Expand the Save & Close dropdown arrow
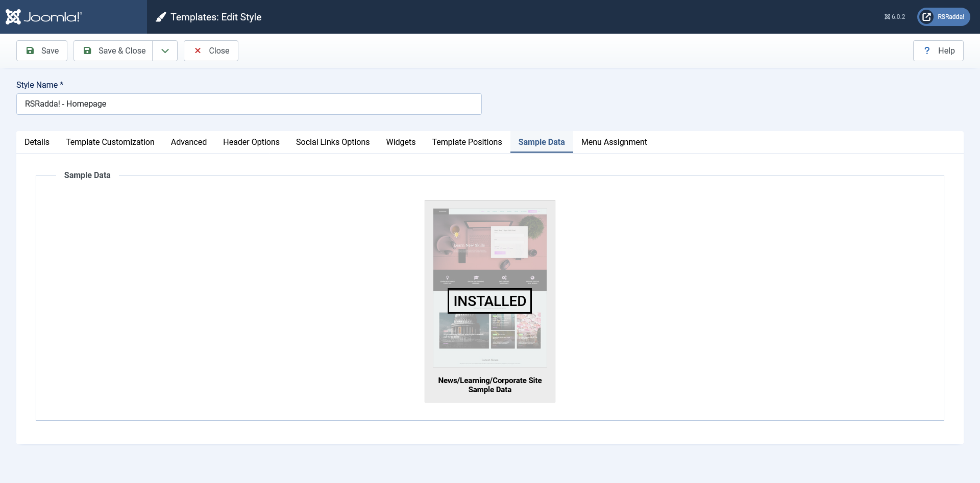This screenshot has width=980, height=483. pos(165,50)
